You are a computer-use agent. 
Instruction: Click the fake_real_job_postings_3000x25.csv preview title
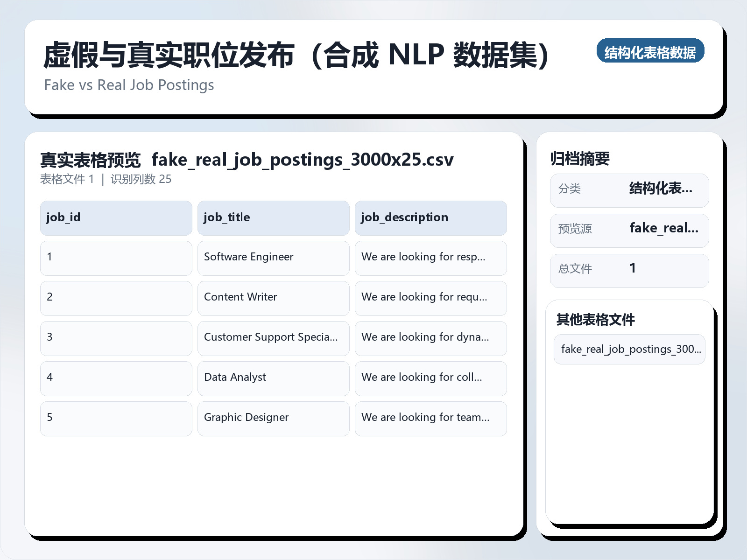[303, 160]
